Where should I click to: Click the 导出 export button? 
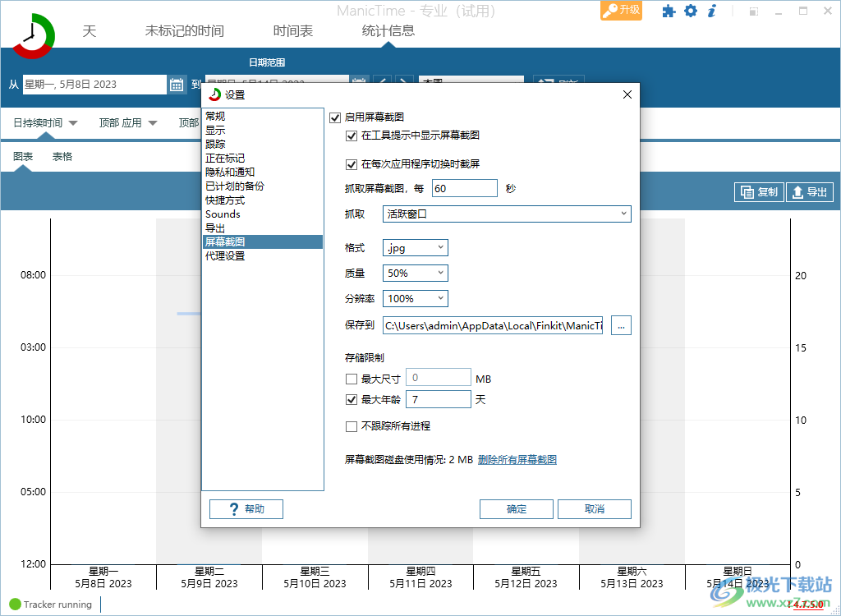[x=810, y=192]
